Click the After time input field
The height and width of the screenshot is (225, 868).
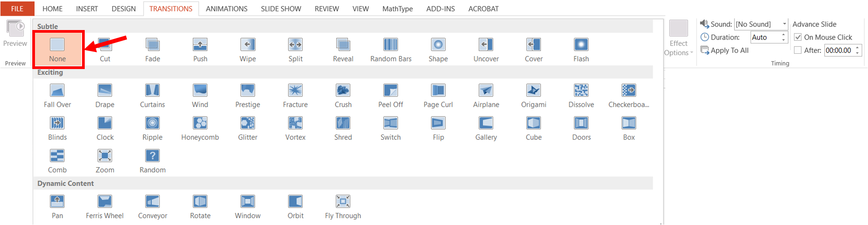point(839,50)
